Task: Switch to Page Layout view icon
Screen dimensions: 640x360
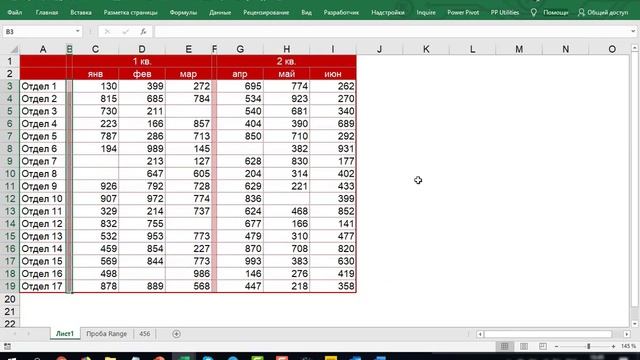Action: tap(524, 346)
